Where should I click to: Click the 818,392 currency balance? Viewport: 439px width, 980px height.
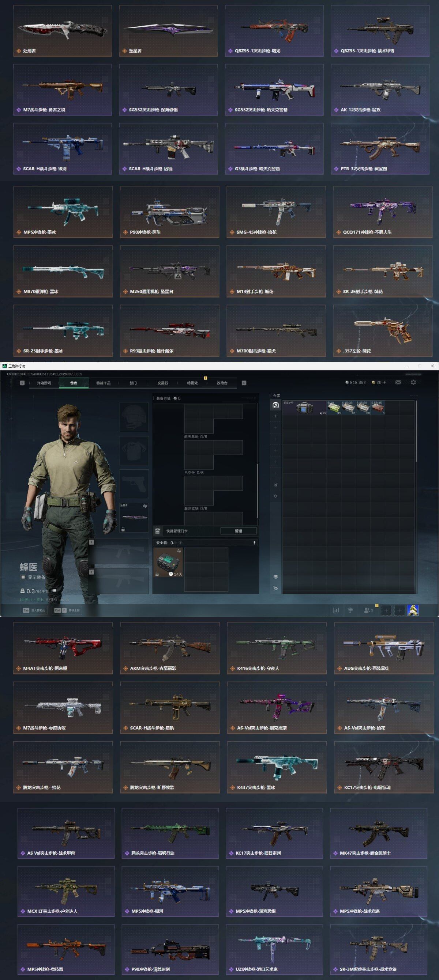[356, 382]
